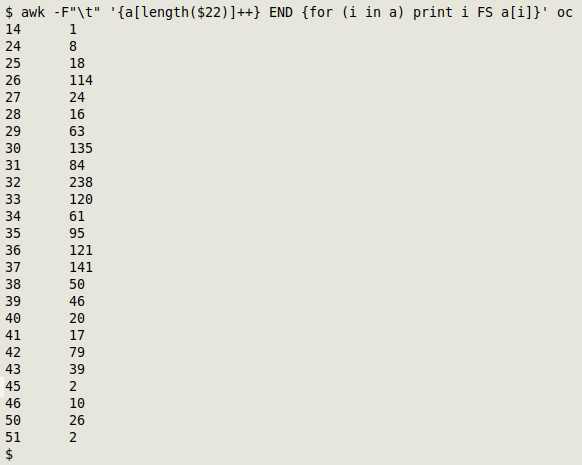Click count value 26 for length 50
This screenshot has width=582, height=465.
(77, 420)
